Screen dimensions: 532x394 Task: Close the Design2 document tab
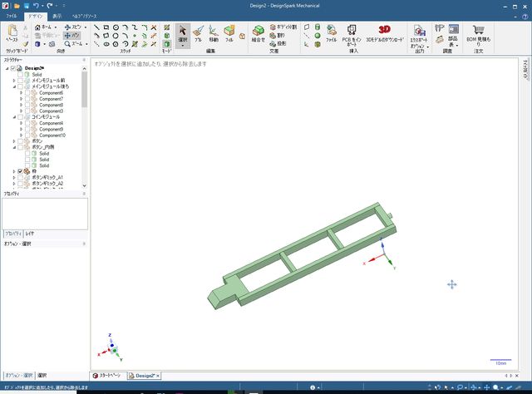(158, 376)
